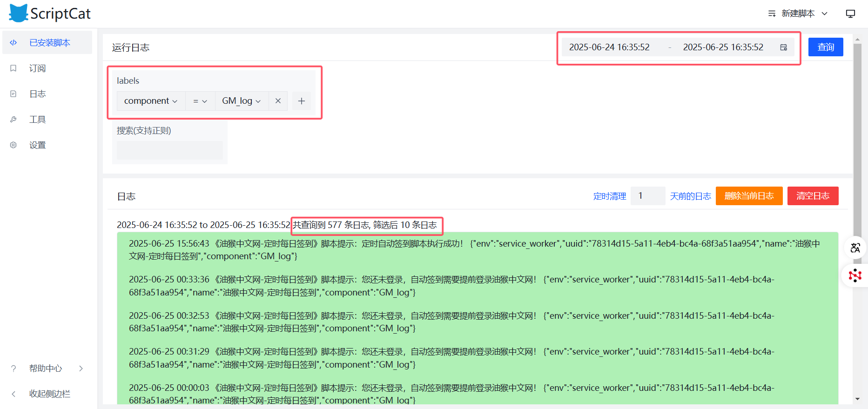Click the blue 查询 button
868x409 pixels.
[x=825, y=47]
